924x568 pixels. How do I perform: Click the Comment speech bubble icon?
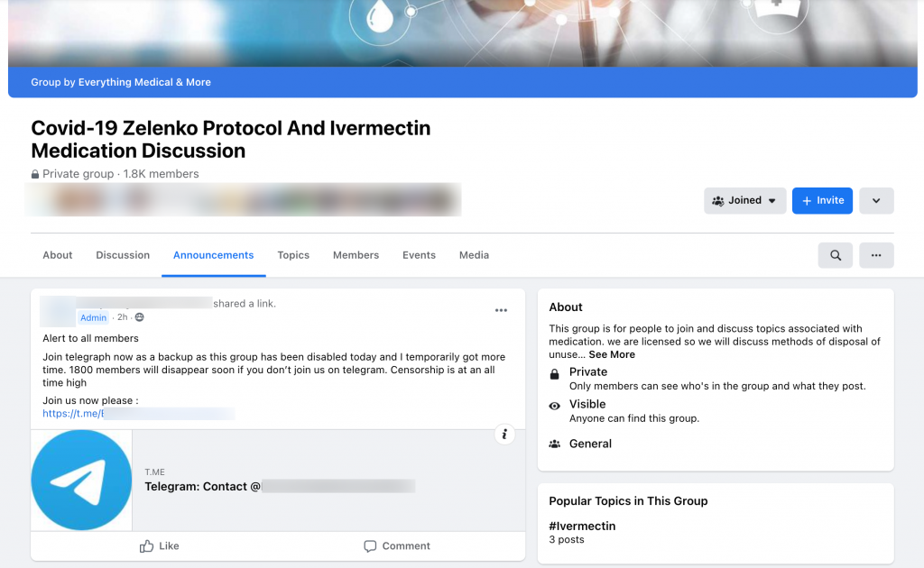click(370, 545)
